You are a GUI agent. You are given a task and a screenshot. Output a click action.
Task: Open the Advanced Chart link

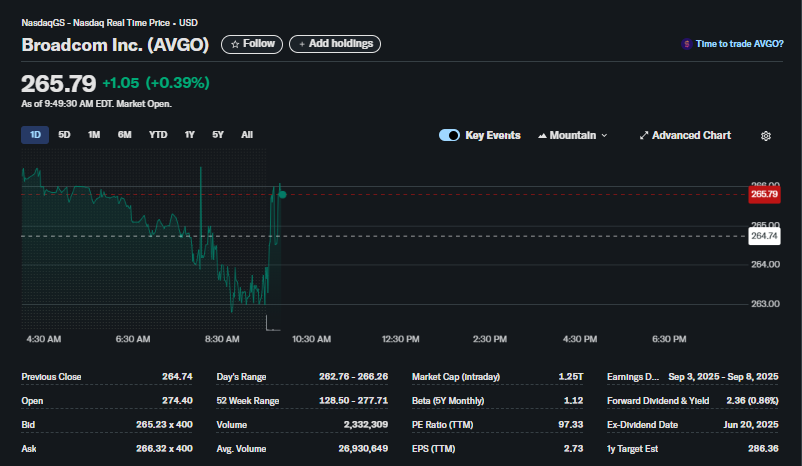(685, 136)
